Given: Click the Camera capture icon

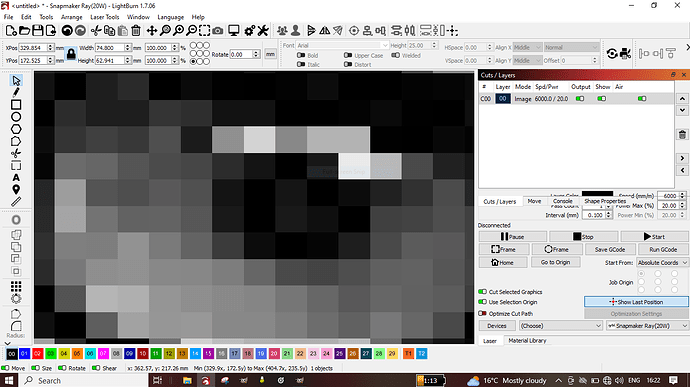Looking at the screenshot, I should [217, 31].
